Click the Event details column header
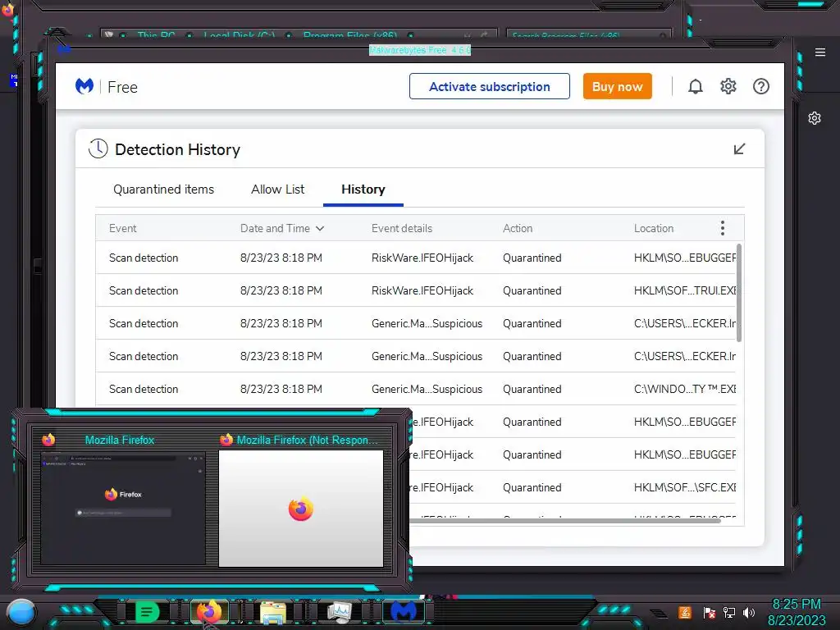Screen dimensions: 840x630 (402, 228)
